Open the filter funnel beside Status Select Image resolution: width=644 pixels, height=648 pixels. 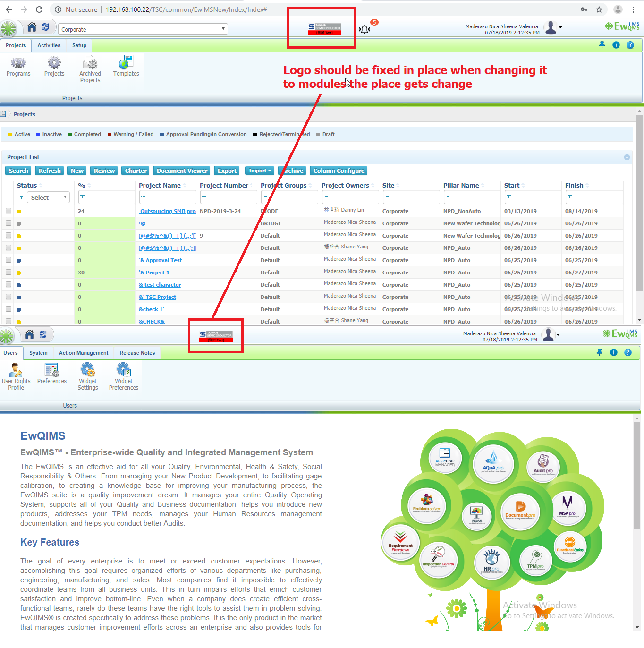tap(21, 197)
